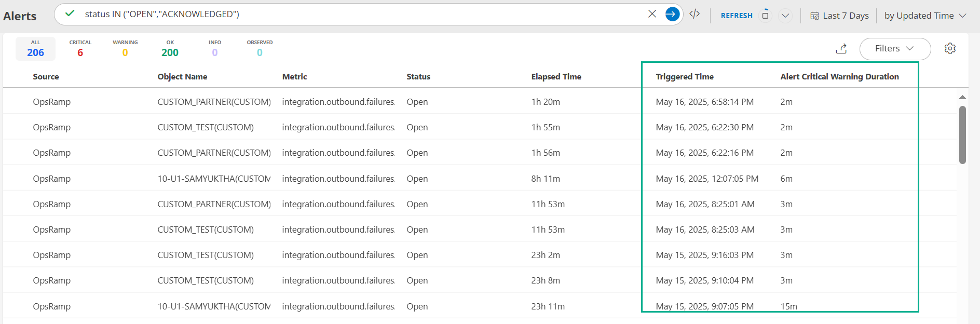This screenshot has width=980, height=324.
Task: Open the Filters dropdown
Action: tap(895, 48)
